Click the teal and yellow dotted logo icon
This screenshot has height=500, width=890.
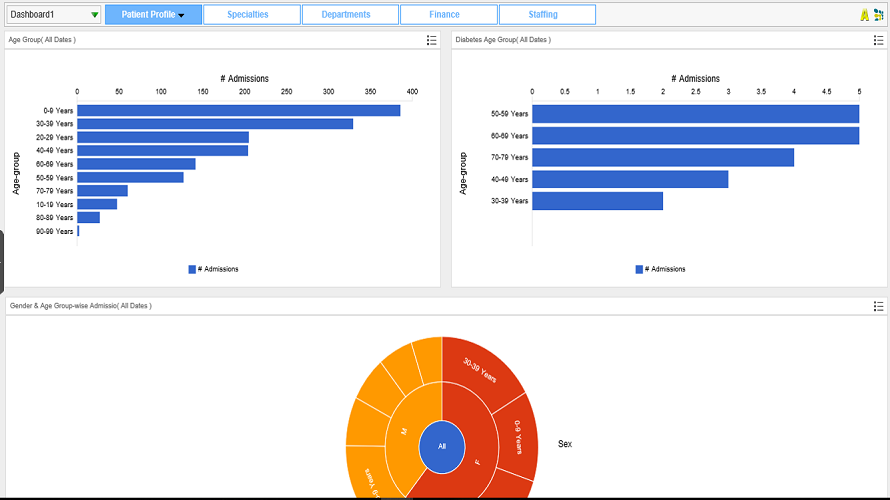[879, 15]
